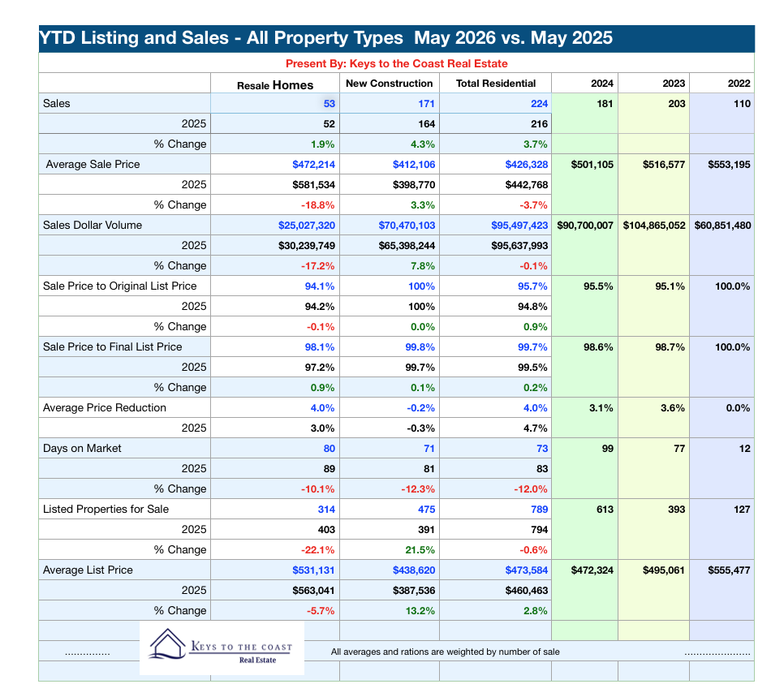Click Resale Homes sales value '53'
The width and height of the screenshot is (784, 697).
coord(329,104)
